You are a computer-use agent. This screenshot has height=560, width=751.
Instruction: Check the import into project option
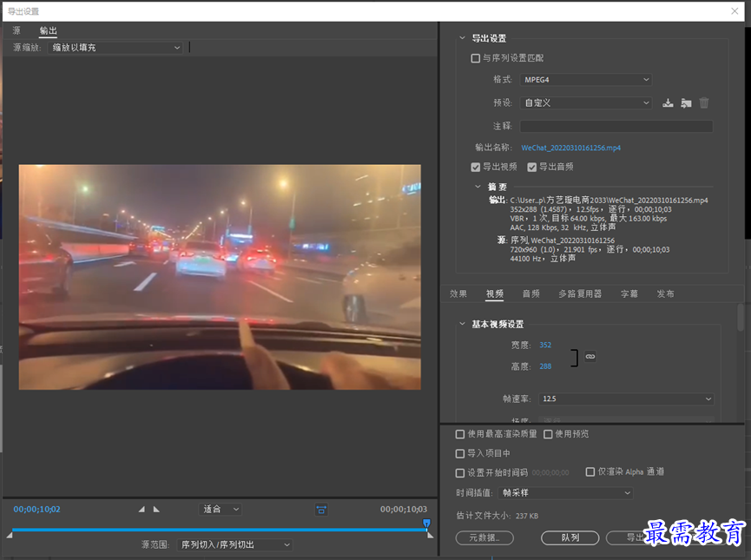[460, 453]
